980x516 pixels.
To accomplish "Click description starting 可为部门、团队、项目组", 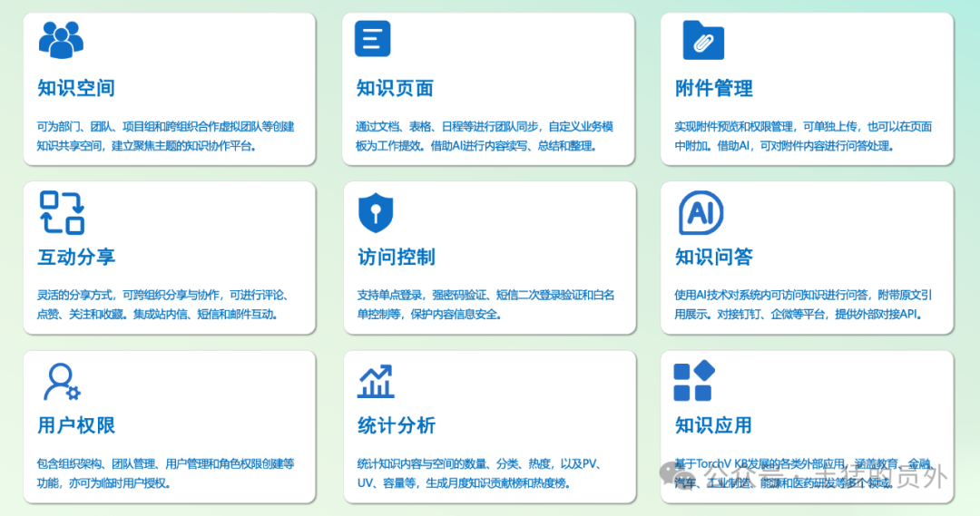I will [166, 136].
